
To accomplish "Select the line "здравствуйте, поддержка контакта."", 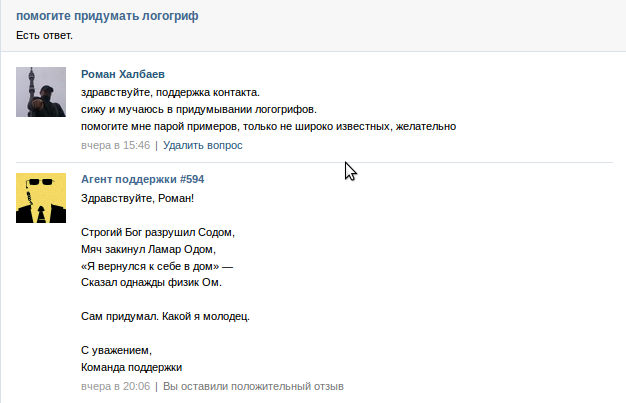I will [x=170, y=93].
